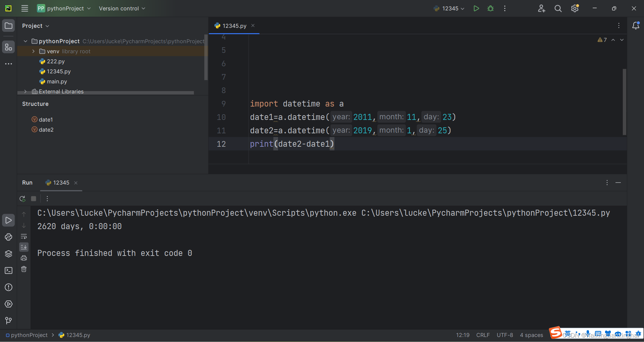This screenshot has width=644, height=342.
Task: Change UTF-8 file encoding
Action: pos(505,335)
